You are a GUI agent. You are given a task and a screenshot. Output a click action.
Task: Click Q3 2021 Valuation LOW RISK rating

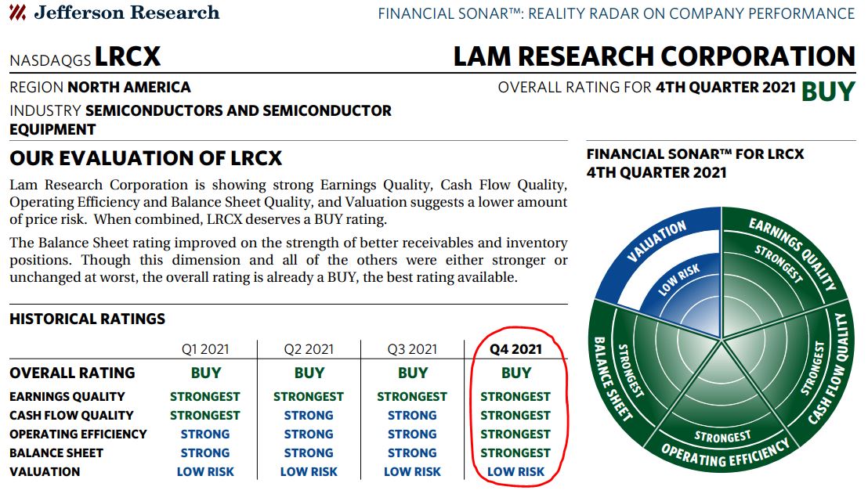tap(412, 472)
